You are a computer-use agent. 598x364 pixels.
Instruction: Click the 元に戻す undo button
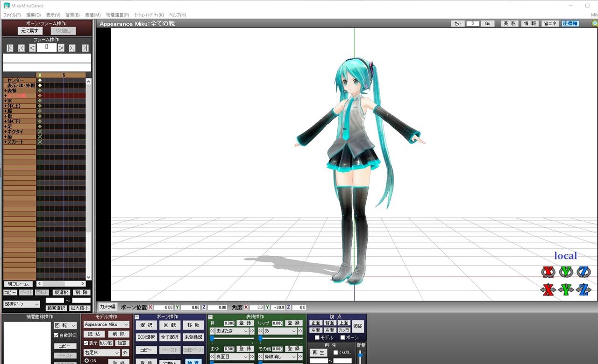coord(30,31)
